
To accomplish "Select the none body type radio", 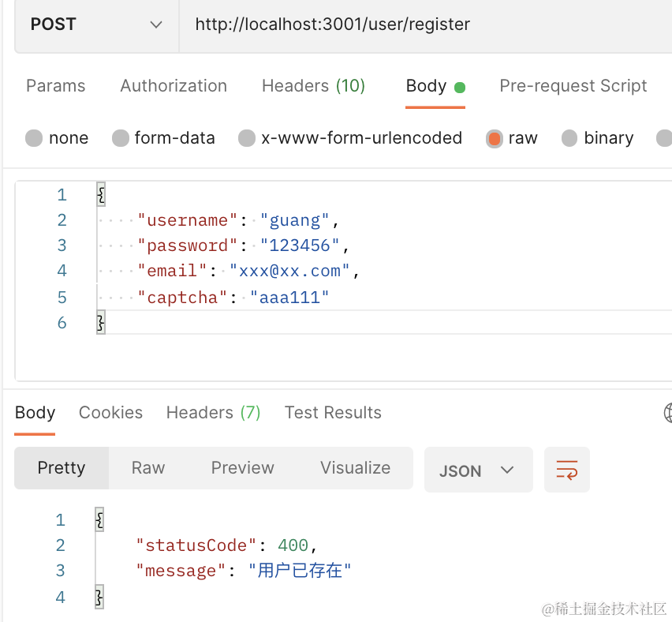I will tap(34, 138).
